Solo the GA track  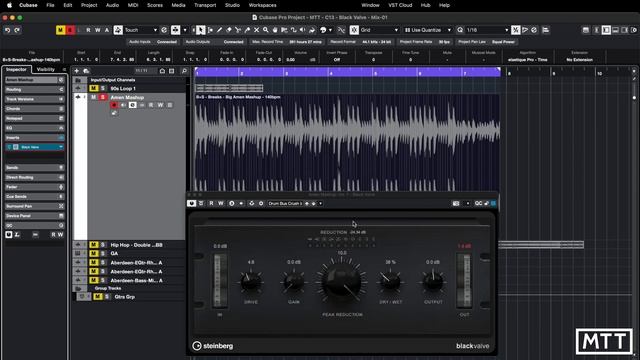point(103,253)
